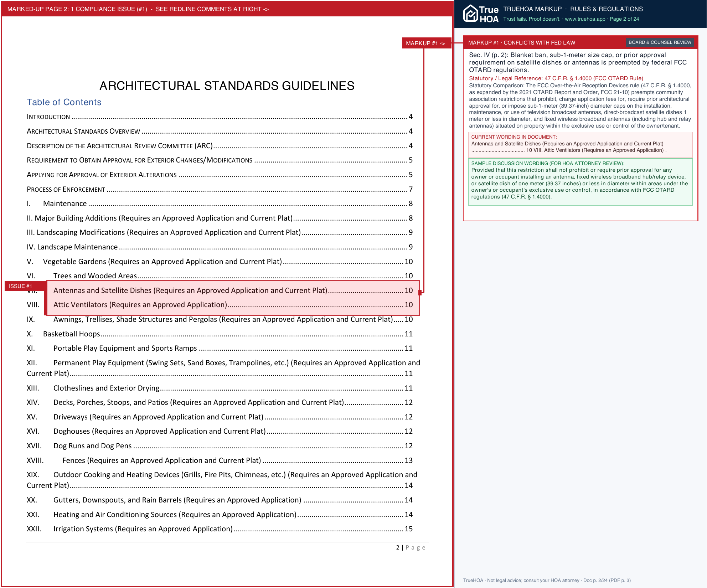The height and width of the screenshot is (588, 707).
Task: Open Portable Play Equipment and Sports Ramps
Action: pyautogui.click(x=220, y=348)
